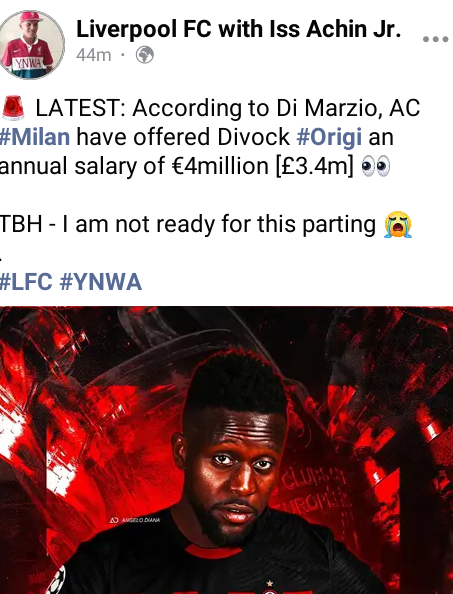Tap the eyes emoji after salary text
Screen dimensions: 453x594
[376, 166]
